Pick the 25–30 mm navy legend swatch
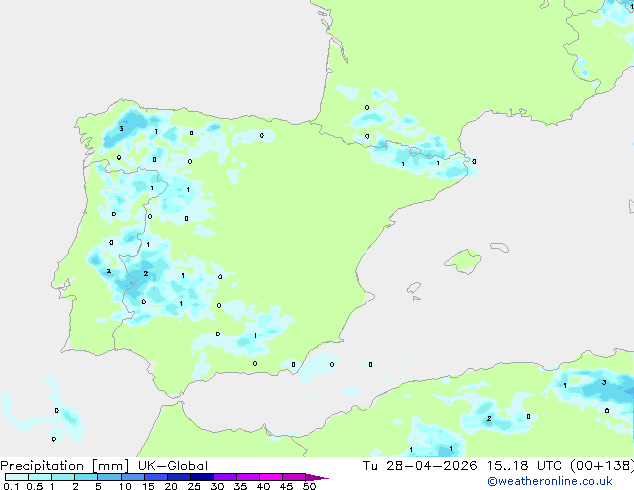This screenshot has height=490, width=634. pos(202,477)
